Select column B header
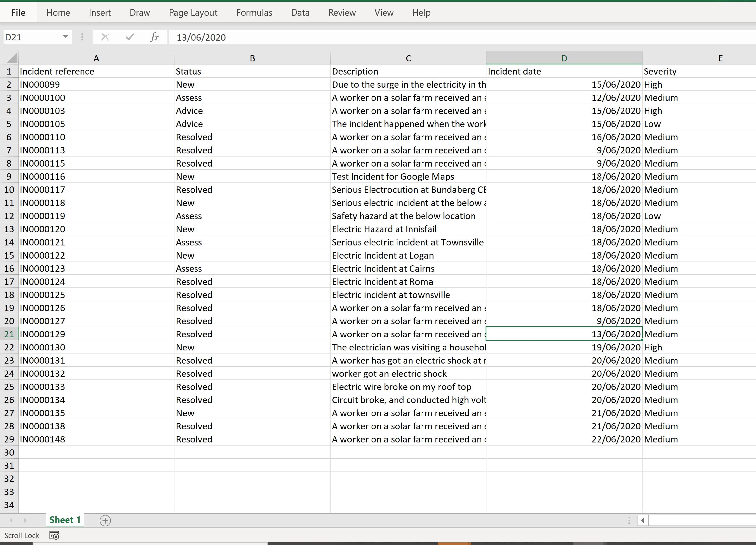This screenshot has height=545, width=756. click(252, 58)
